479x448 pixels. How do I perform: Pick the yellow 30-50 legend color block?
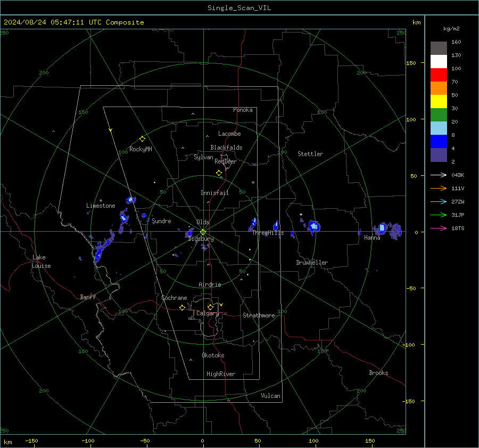coord(439,102)
